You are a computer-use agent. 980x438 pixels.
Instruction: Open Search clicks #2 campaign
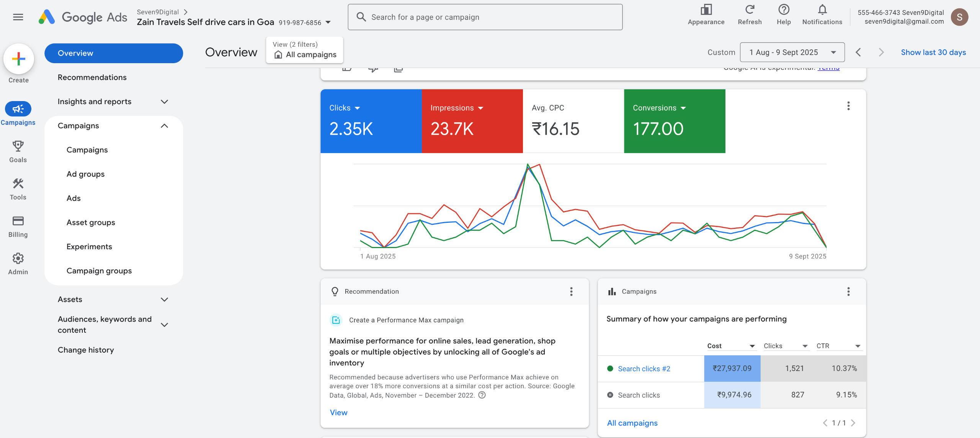coord(644,369)
